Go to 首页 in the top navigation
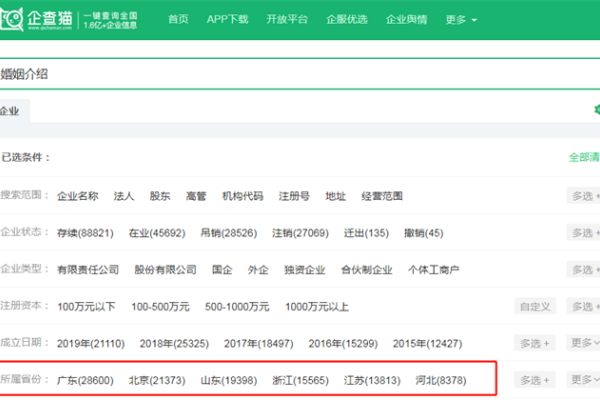The height and width of the screenshot is (400, 600). [x=178, y=19]
